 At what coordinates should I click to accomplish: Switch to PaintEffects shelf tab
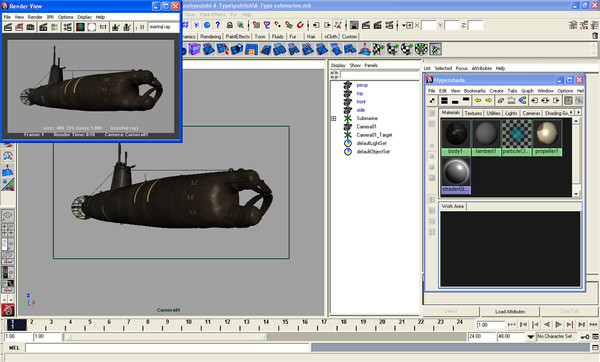237,37
